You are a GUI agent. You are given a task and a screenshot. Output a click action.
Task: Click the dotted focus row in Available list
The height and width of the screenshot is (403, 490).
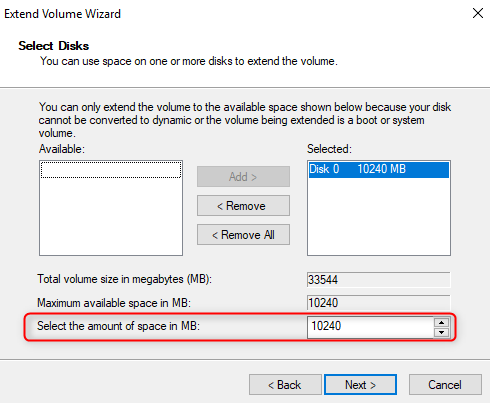(x=111, y=170)
